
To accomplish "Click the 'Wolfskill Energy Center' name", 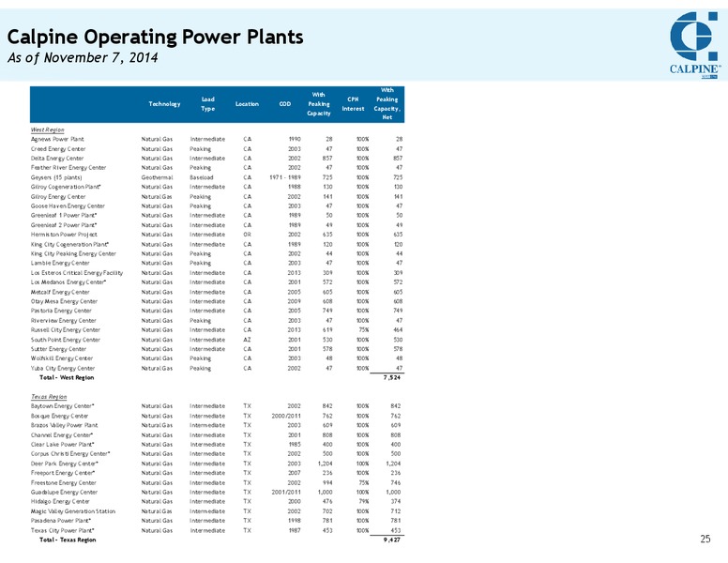I will coord(62,358).
